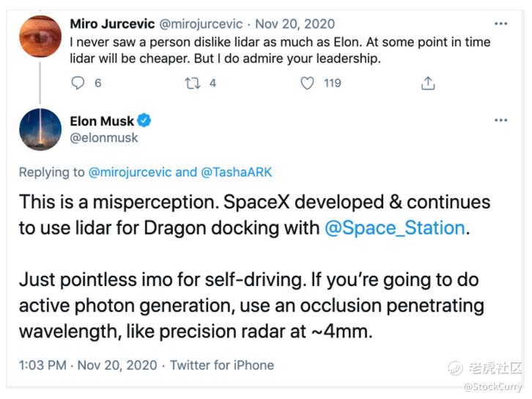Click Elon Musk's blue verified badge
Image resolution: width=532 pixels, height=399 pixels.
145,121
